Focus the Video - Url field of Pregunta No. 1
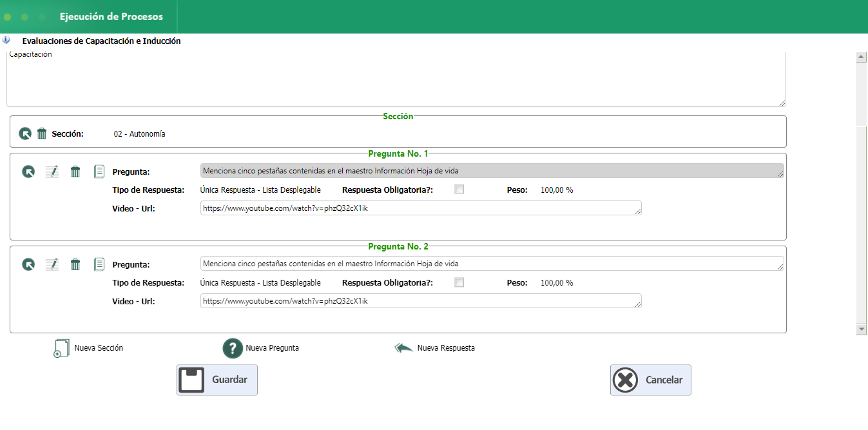Screen dimensions: 868x430 (421, 208)
